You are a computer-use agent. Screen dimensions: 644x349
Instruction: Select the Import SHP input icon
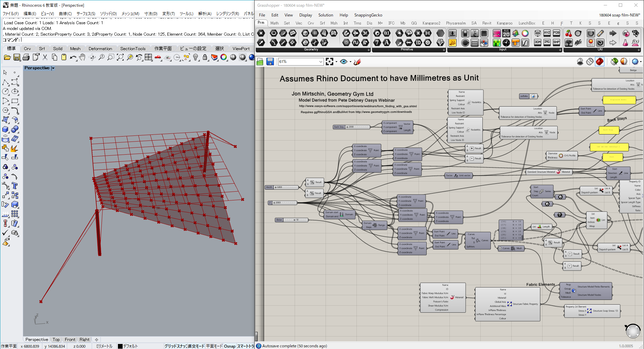pyautogui.click(x=556, y=42)
